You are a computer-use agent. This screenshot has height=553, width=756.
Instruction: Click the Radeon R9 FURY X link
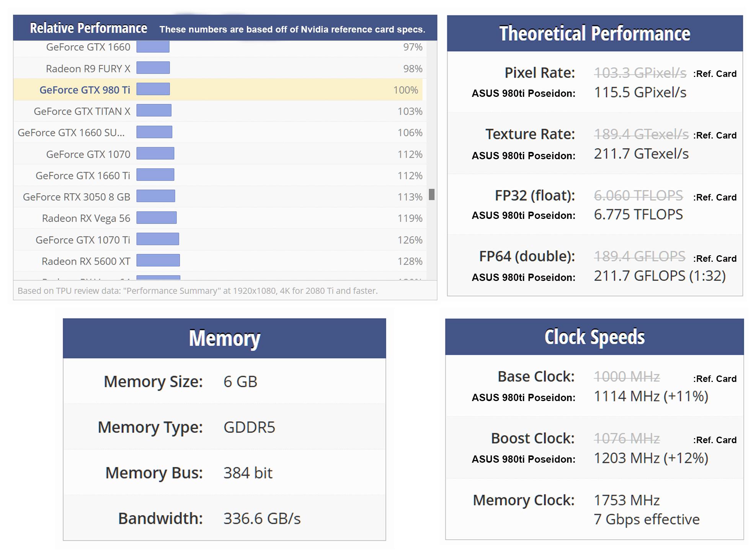coord(88,69)
